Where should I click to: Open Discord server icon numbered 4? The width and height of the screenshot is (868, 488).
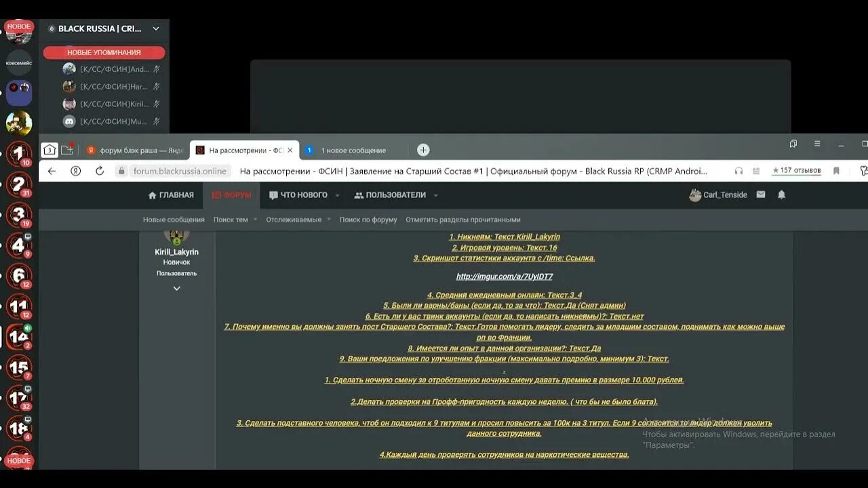[19, 245]
